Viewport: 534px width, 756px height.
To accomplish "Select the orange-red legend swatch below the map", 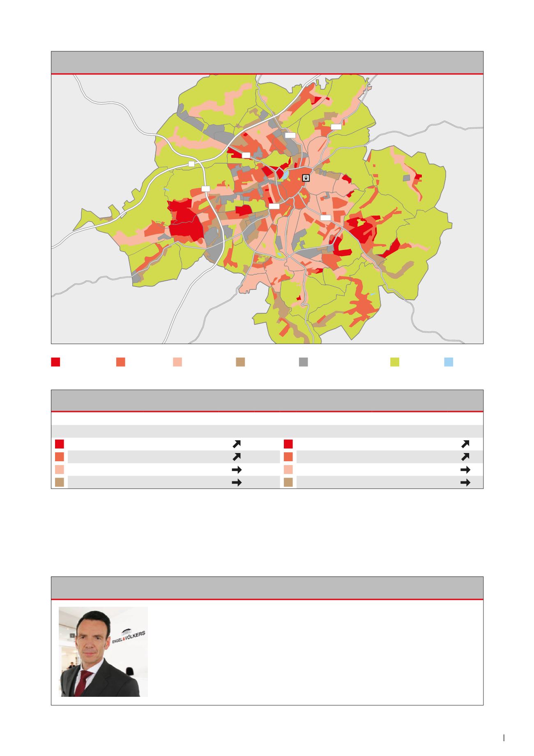I will [121, 362].
